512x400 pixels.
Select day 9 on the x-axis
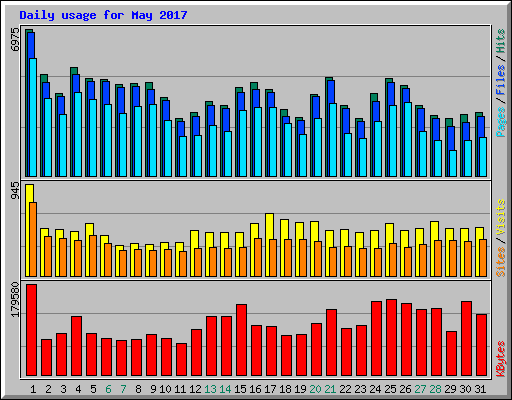[x=153, y=389]
